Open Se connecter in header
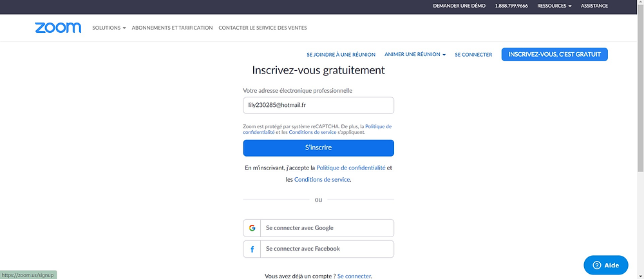This screenshot has height=279, width=644. (473, 55)
